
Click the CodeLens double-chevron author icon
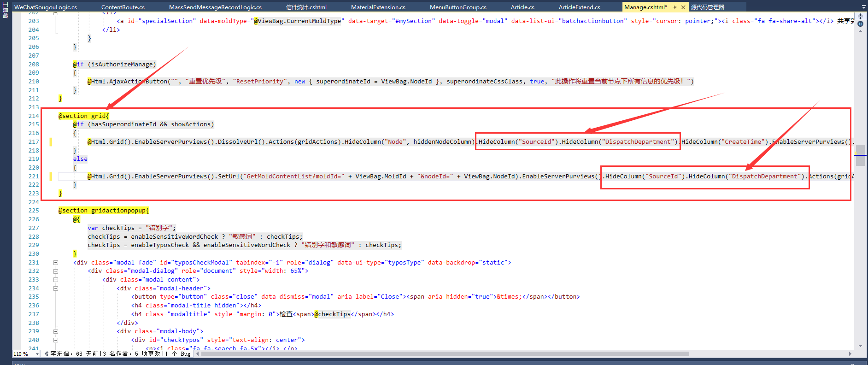click(47, 354)
